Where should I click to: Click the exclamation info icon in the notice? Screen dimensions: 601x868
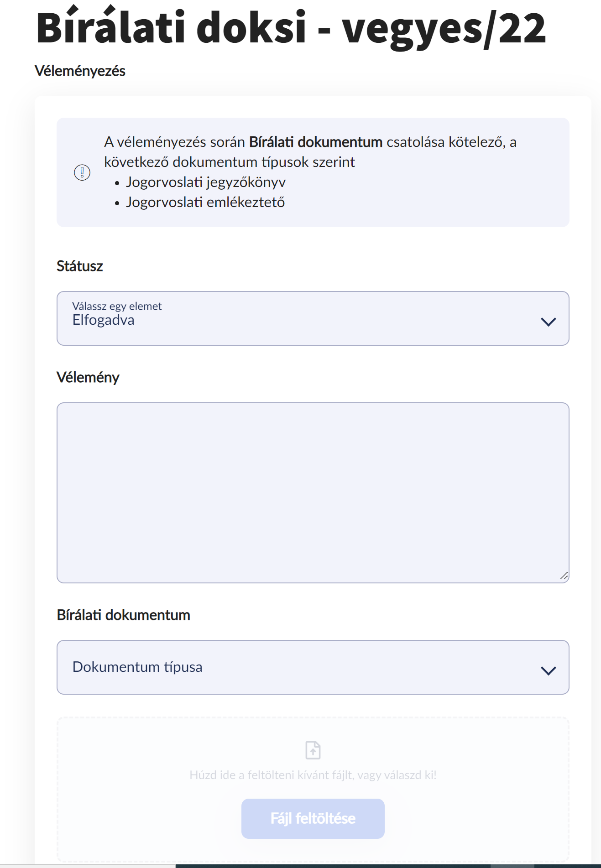[x=82, y=172]
